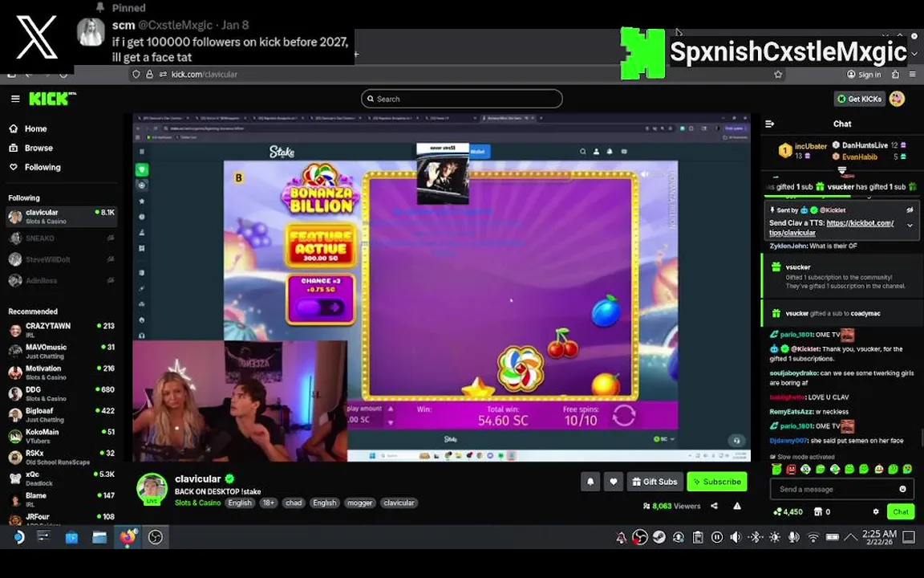Hide the pinned Kicklet message
This screenshot has width=924, height=578.
pyautogui.click(x=910, y=210)
